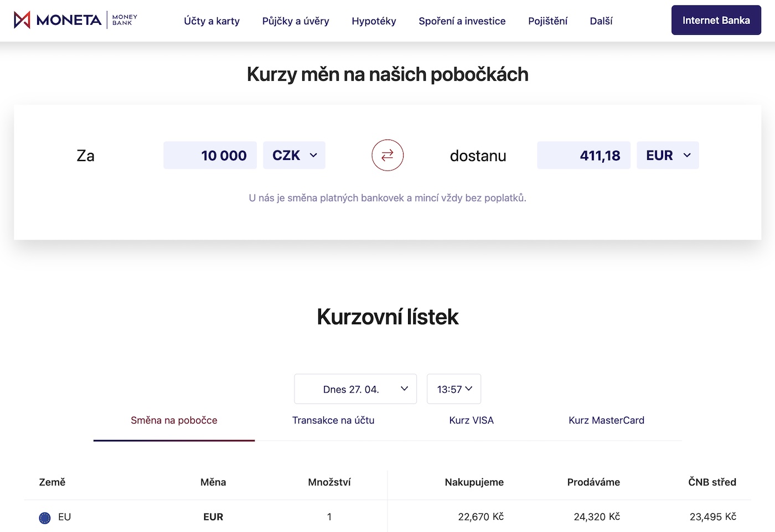Select the "Směna na pobočce" tab

point(173,420)
